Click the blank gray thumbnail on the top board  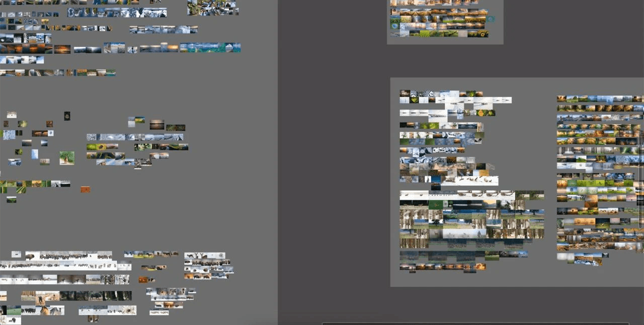463,34
